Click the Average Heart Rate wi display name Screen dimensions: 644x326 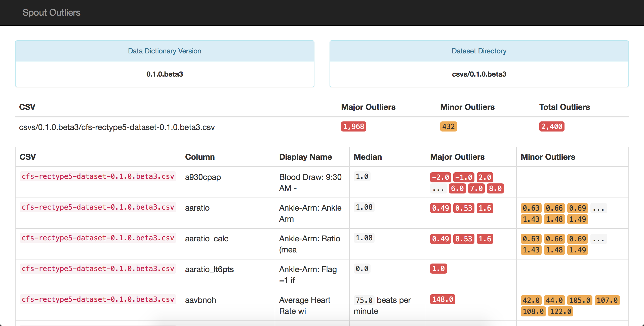[x=305, y=306]
